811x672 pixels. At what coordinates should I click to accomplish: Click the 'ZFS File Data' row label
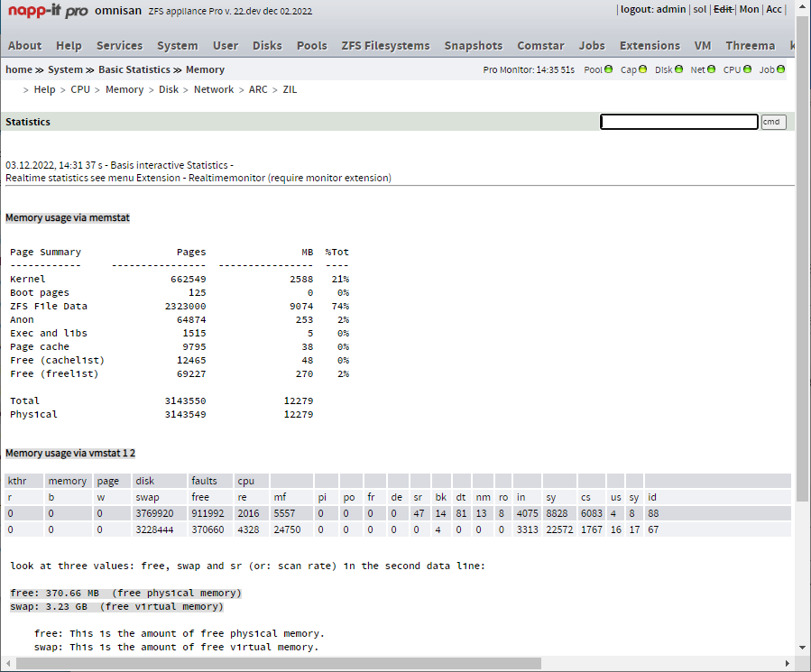coord(49,307)
